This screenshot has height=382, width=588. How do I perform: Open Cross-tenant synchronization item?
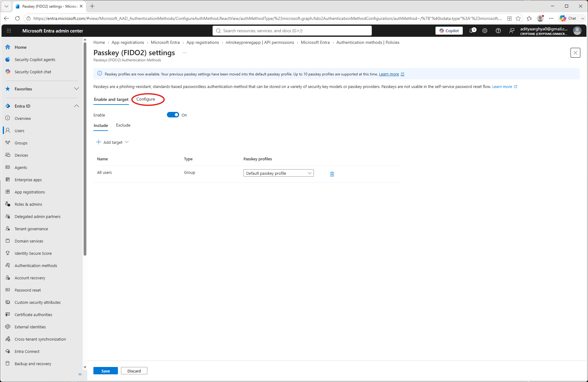click(40, 339)
